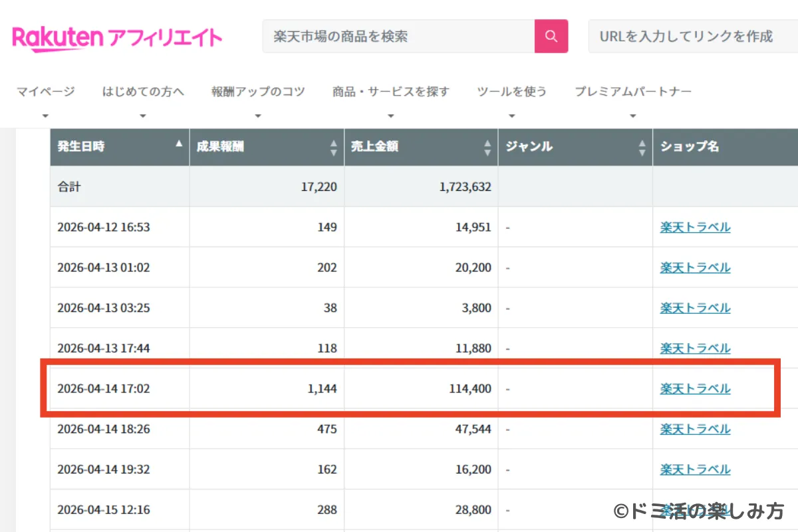Expand the arrow under 報酬アップのコツ
798x532 pixels.
[x=258, y=116]
